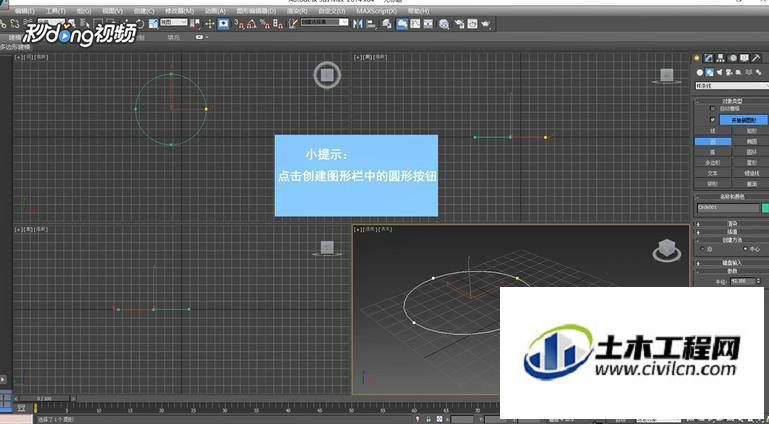This screenshot has height=424, width=769.
Task: Select the Shapes category icon
Action: (710, 72)
